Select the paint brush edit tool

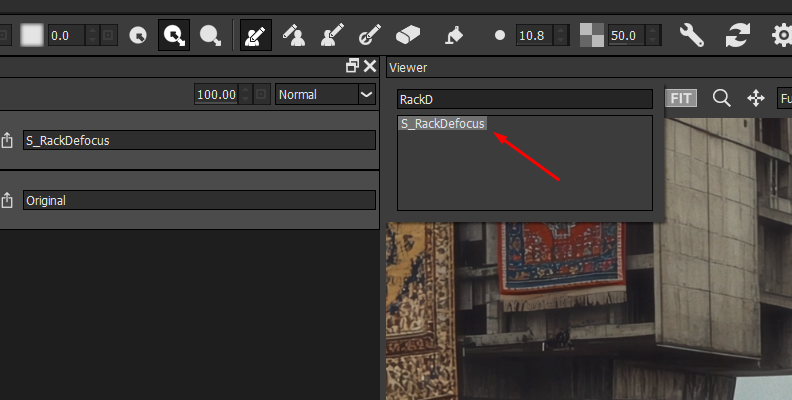coord(255,35)
